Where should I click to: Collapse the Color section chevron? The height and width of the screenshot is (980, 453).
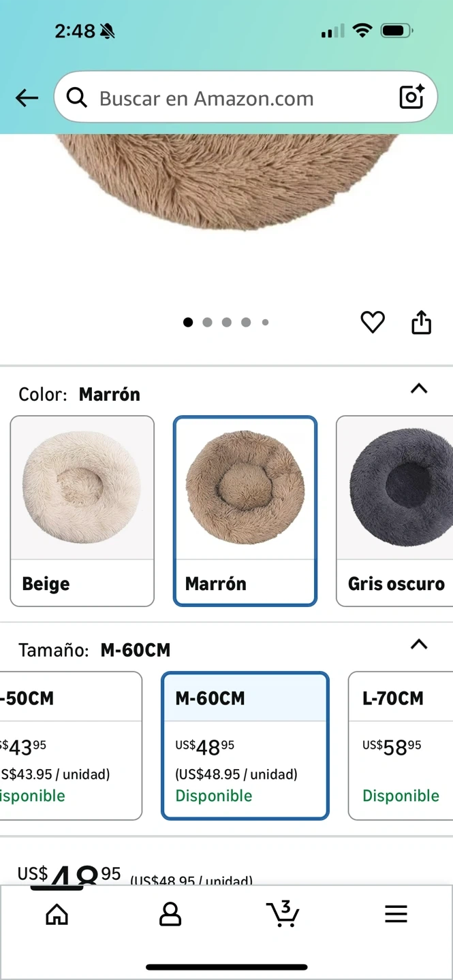pos(419,389)
